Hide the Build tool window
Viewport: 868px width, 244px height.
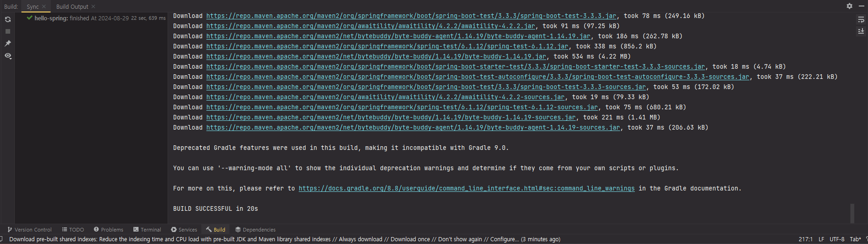click(x=861, y=6)
